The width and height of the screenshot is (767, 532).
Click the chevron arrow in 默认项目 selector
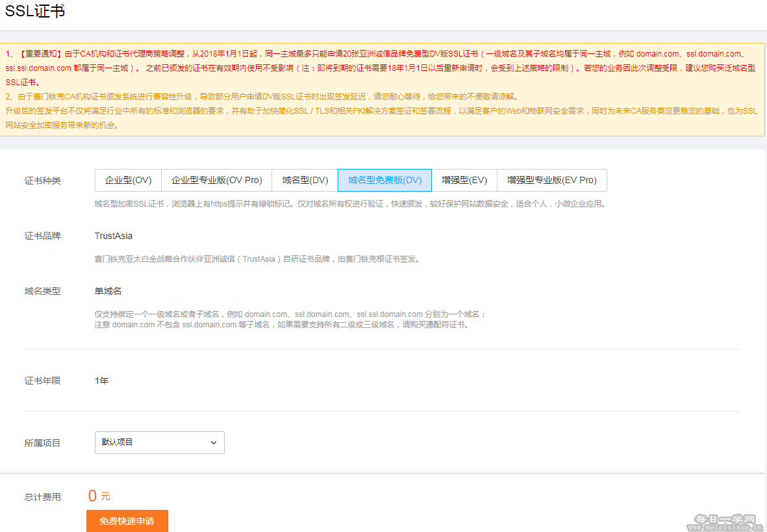(214, 442)
